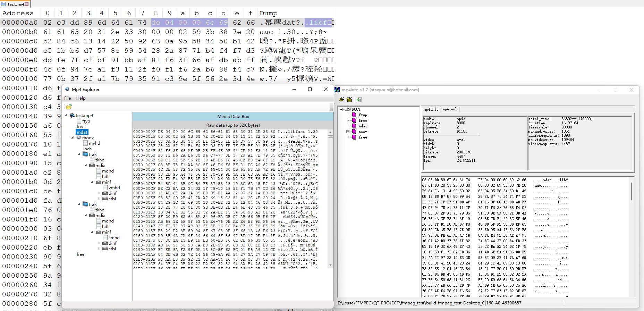Click the moov disc icon in Mp4 Explorer tree
This screenshot has width=644, height=311.
(x=79, y=137)
